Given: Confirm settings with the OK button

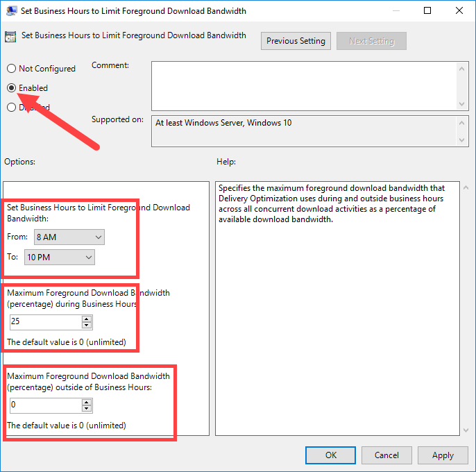Looking at the screenshot, I should point(330,455).
